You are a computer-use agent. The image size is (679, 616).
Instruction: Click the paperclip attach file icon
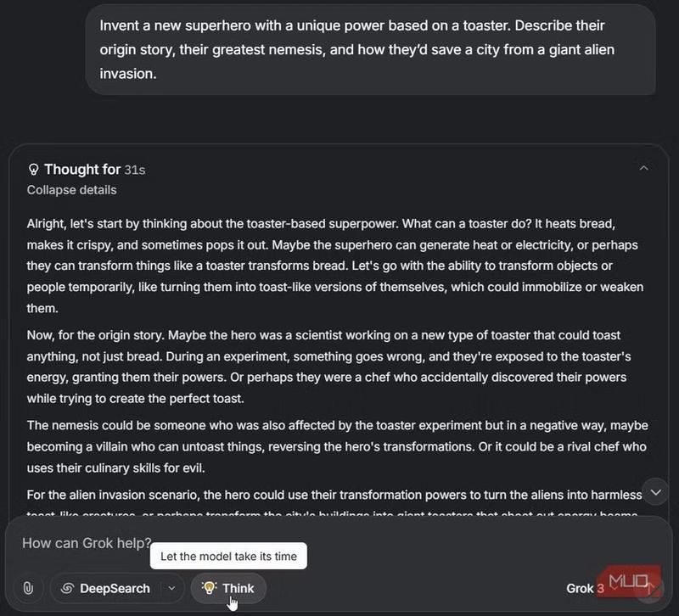pyautogui.click(x=28, y=588)
